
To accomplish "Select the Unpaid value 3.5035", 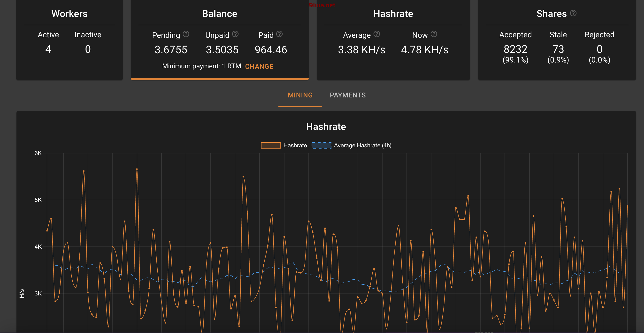I will [222, 49].
